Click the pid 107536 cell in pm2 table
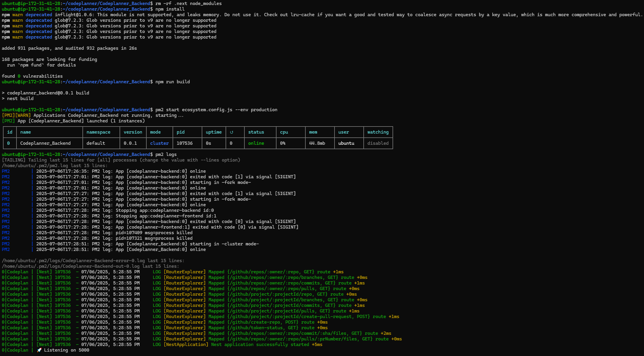The width and height of the screenshot is (644, 356). pyautogui.click(x=185, y=143)
